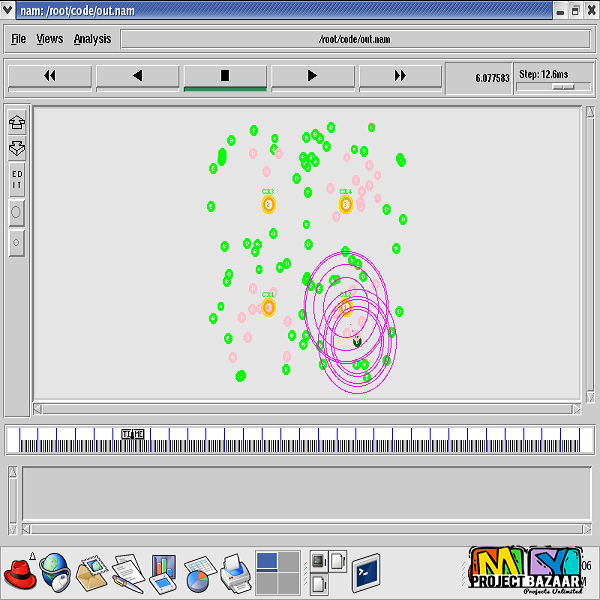The height and width of the screenshot is (600, 600).
Task: Click the zoom out arrow icon
Action: tap(17, 148)
